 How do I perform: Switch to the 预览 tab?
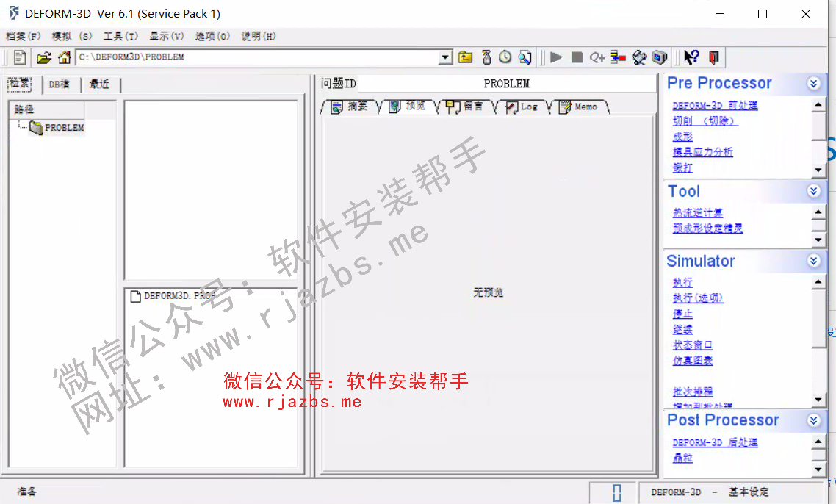click(408, 107)
